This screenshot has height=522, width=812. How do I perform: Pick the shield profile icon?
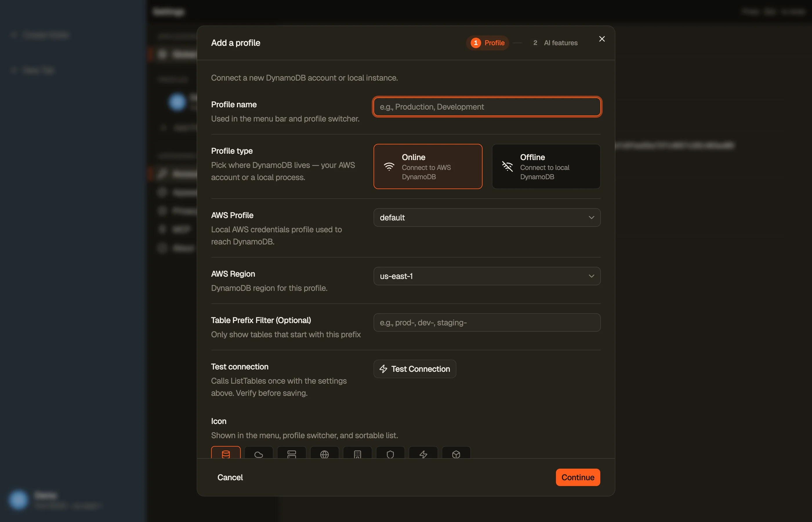390,452
